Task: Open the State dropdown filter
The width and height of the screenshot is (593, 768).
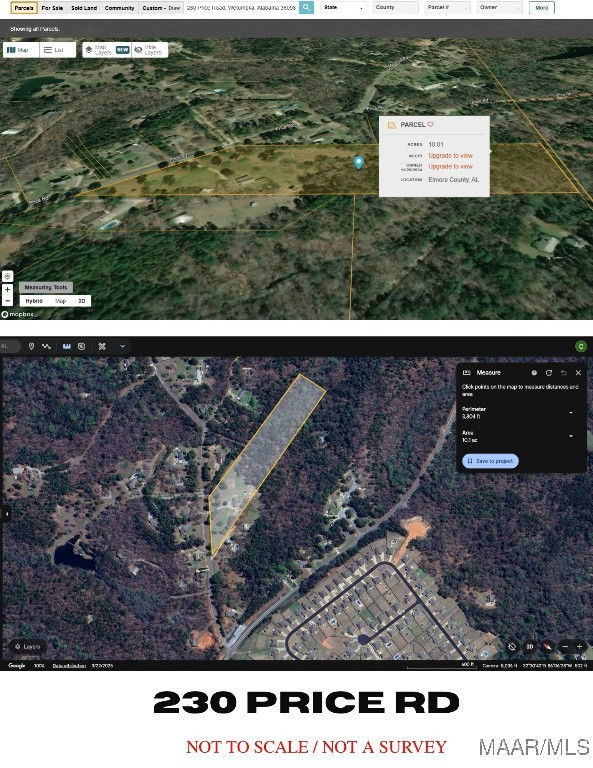Action: 343,7
